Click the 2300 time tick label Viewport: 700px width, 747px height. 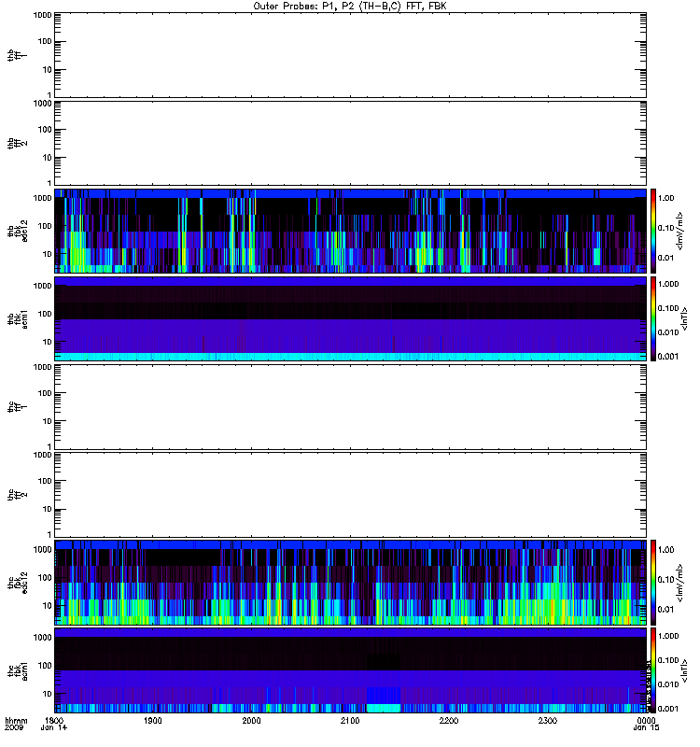pos(548,720)
